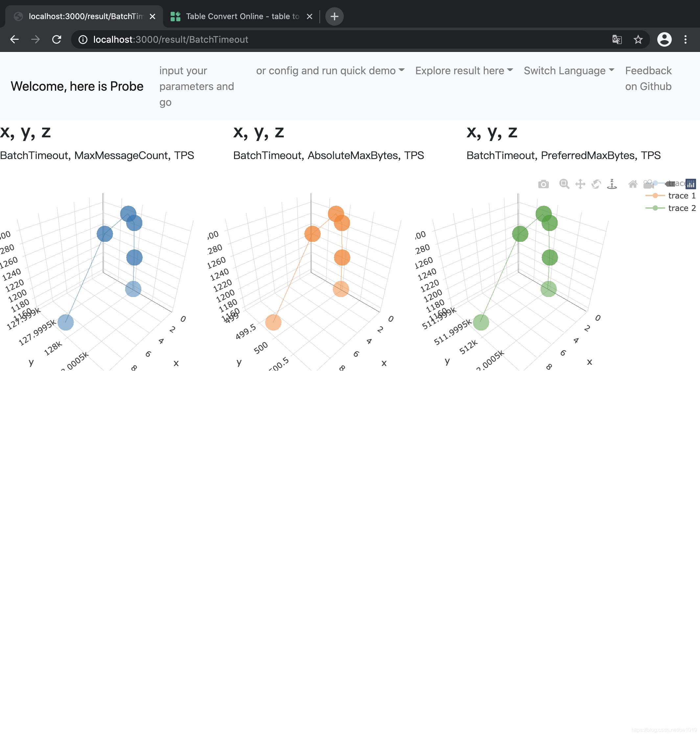Open the Google Translate page icon

click(617, 39)
